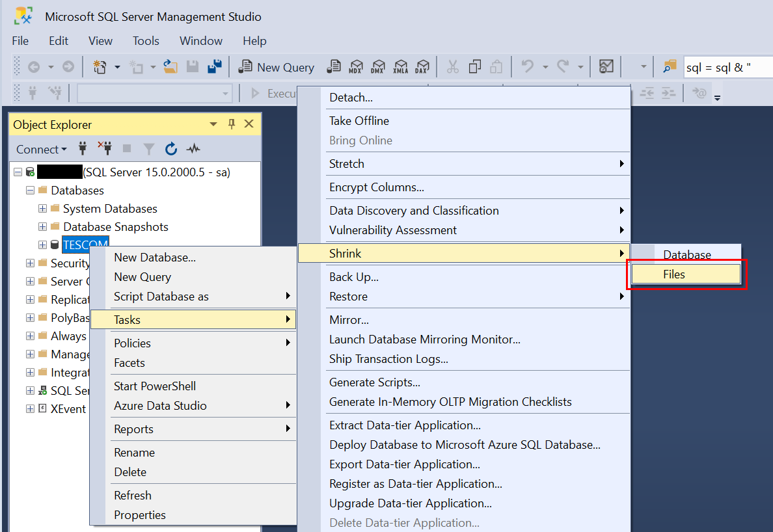The width and height of the screenshot is (773, 532).
Task: Select Take Offline in the Tasks submenu
Action: click(464, 121)
